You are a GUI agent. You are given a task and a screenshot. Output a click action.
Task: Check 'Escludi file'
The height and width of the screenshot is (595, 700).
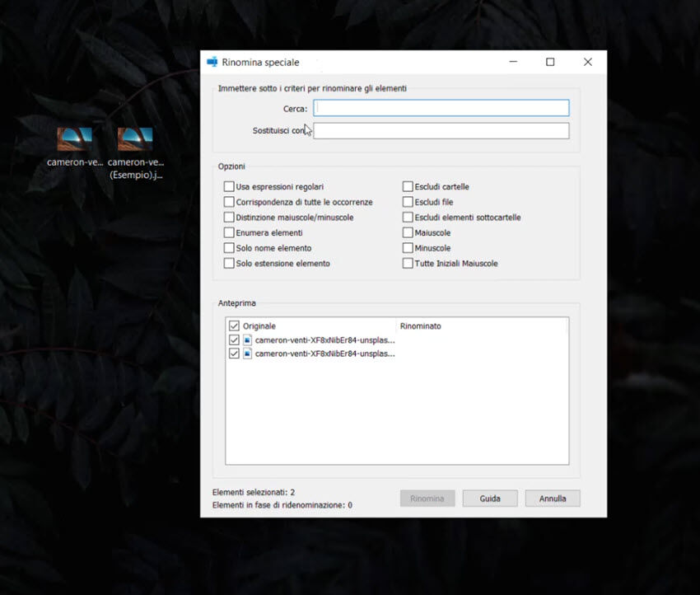408,202
